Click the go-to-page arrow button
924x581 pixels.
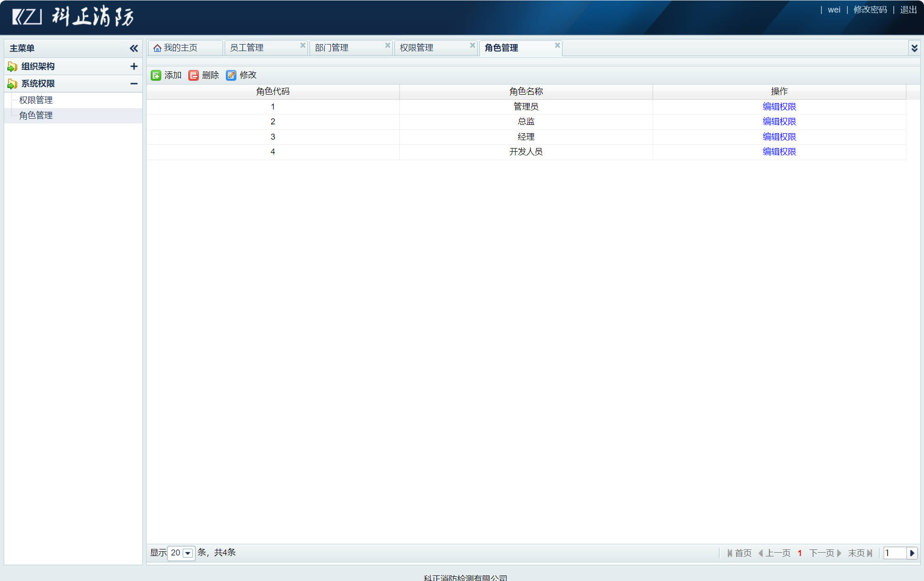coord(912,553)
